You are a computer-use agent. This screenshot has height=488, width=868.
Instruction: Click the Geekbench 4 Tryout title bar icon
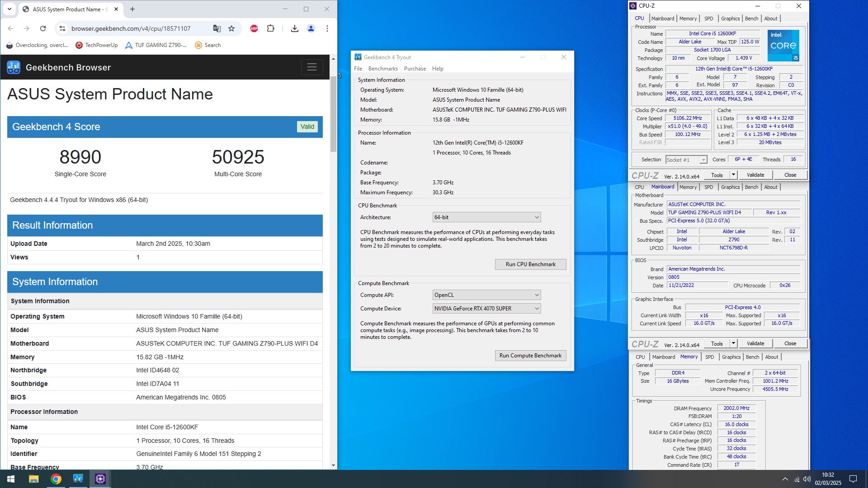coord(358,57)
